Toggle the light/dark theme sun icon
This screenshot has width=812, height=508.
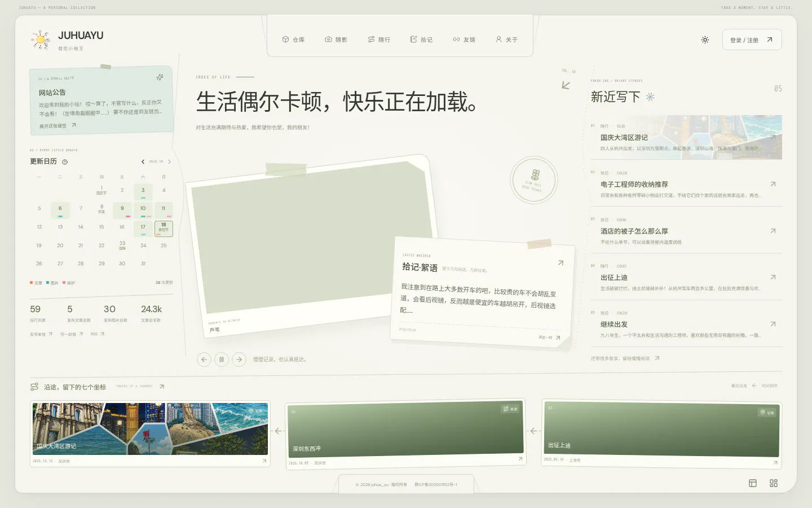705,40
